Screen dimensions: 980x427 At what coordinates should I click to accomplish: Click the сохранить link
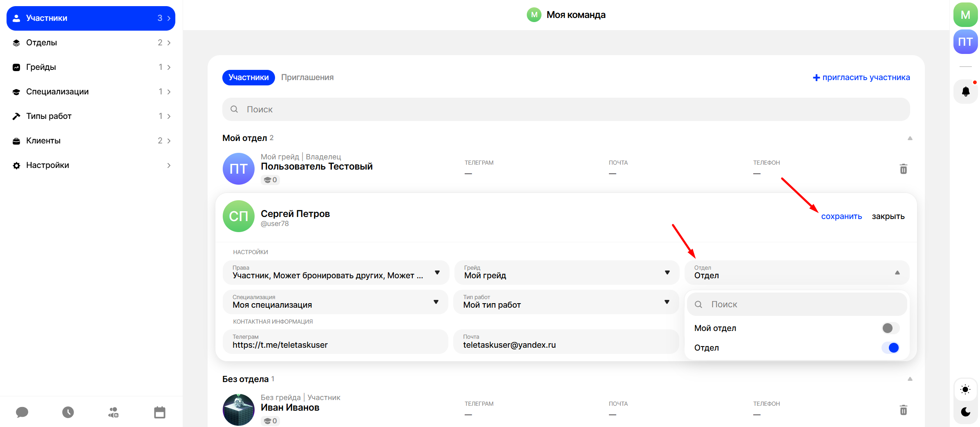(x=841, y=217)
